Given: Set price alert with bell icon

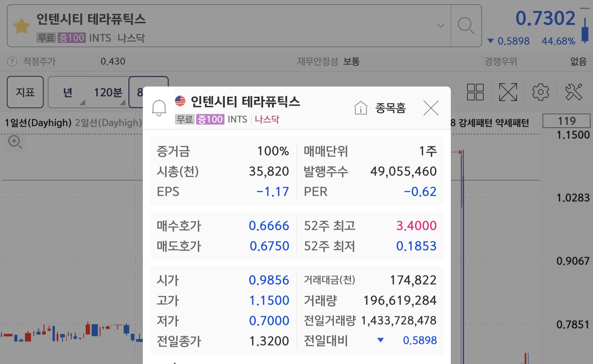Looking at the screenshot, I should 159,108.
